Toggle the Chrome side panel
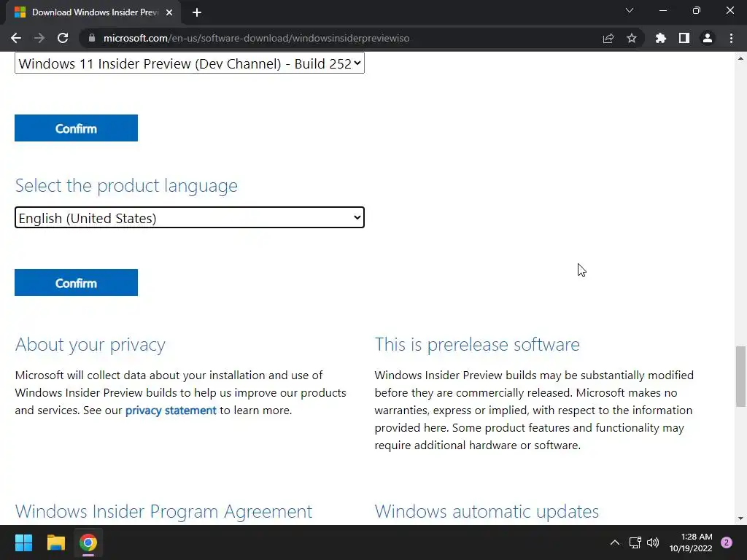Screen dimensions: 747x560 coord(684,38)
